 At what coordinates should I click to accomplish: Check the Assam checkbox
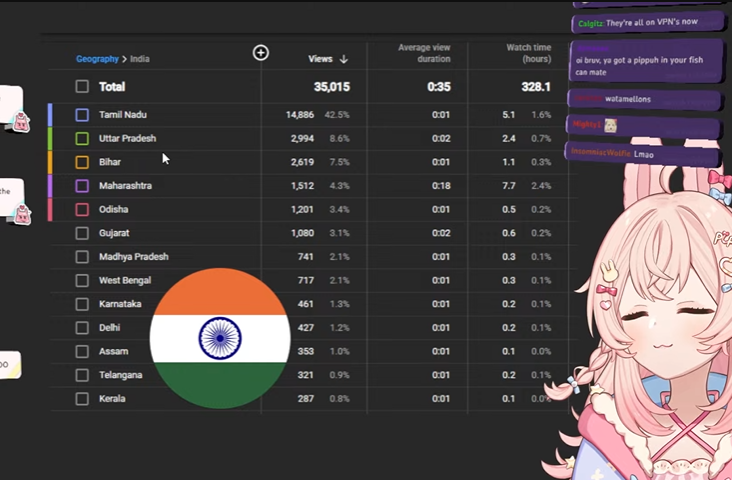pos(82,352)
